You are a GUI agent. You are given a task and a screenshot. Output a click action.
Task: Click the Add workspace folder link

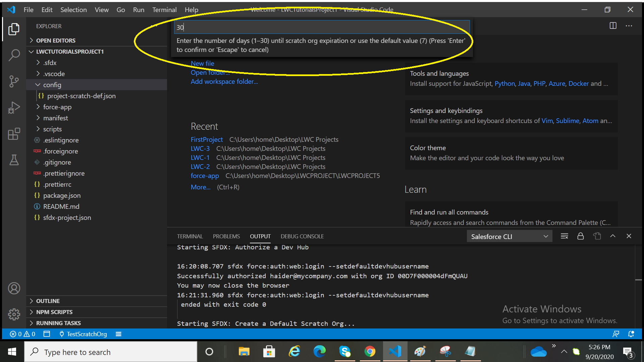click(x=224, y=81)
